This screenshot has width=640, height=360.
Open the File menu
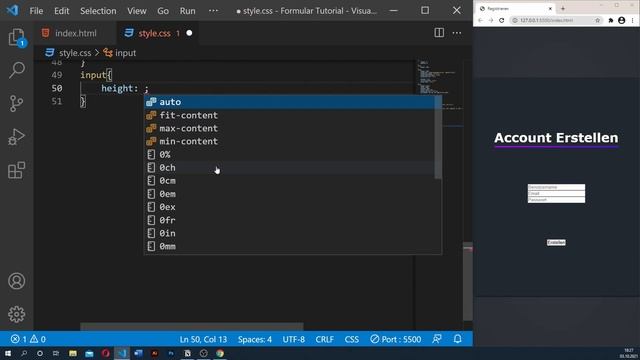[x=36, y=11]
